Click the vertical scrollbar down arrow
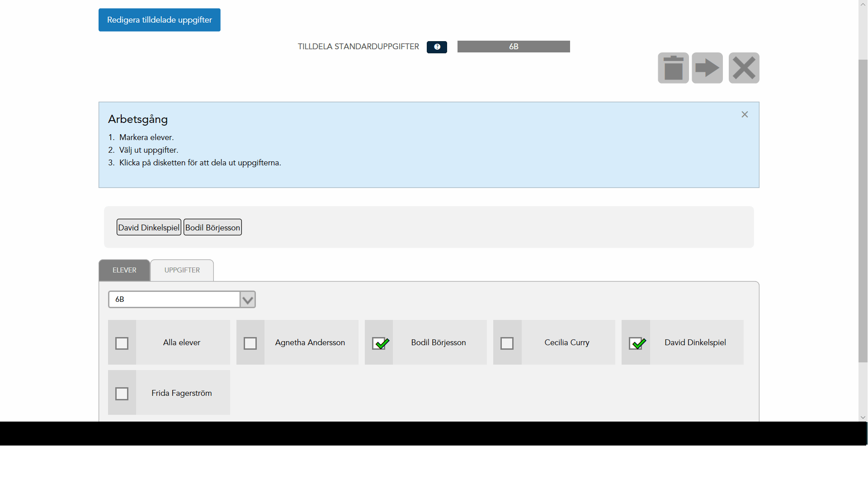This screenshot has width=868, height=488. point(863,418)
